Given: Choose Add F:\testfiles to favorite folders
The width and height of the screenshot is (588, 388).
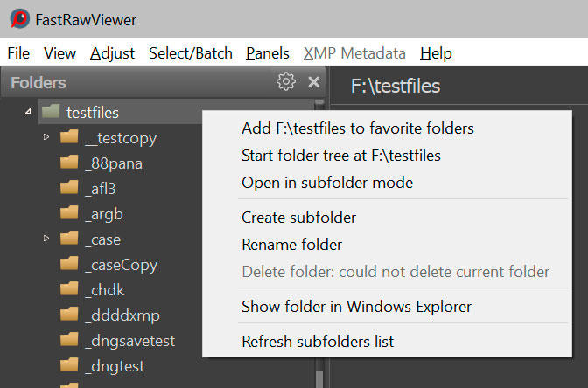Looking at the screenshot, I should [357, 128].
